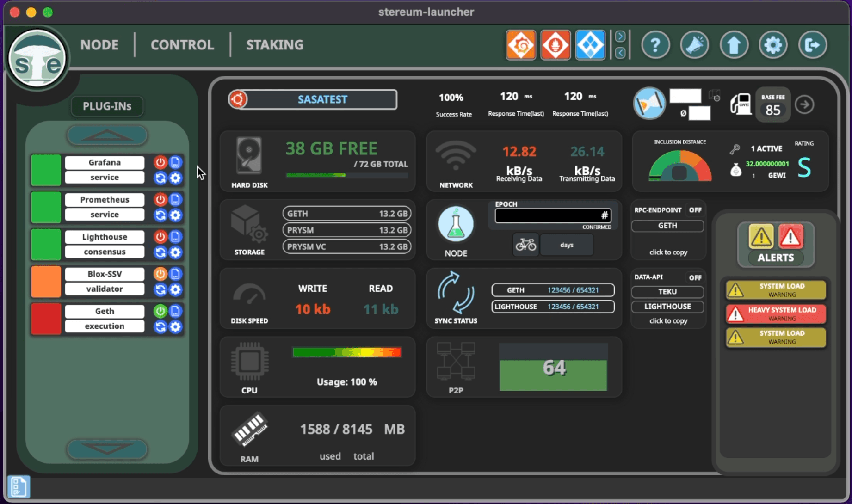This screenshot has height=504, width=852.
Task: Open the STAKING tab
Action: point(275,45)
